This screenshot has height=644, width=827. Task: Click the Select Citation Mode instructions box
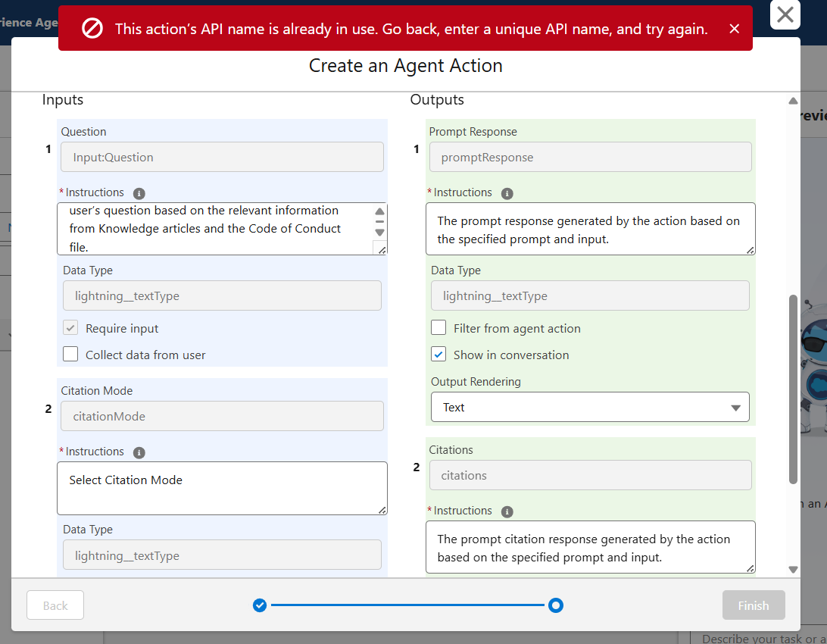pos(222,488)
